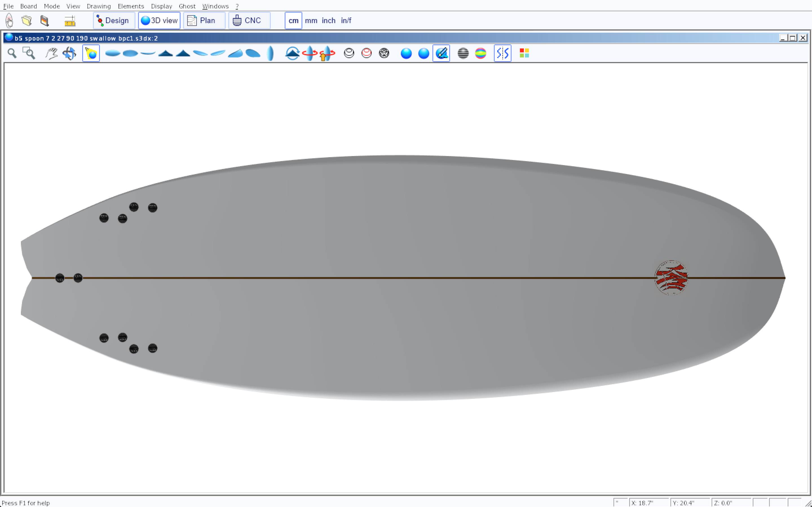This screenshot has height=507, width=812.
Task: Select the 3D rotate view tool
Action: 69,53
